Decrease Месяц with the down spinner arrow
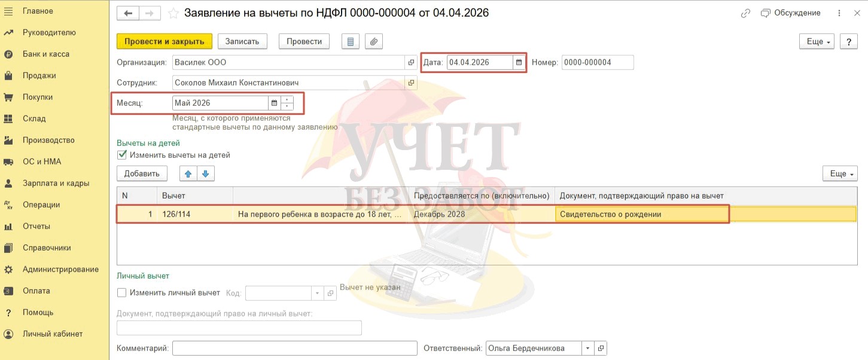 [x=287, y=106]
